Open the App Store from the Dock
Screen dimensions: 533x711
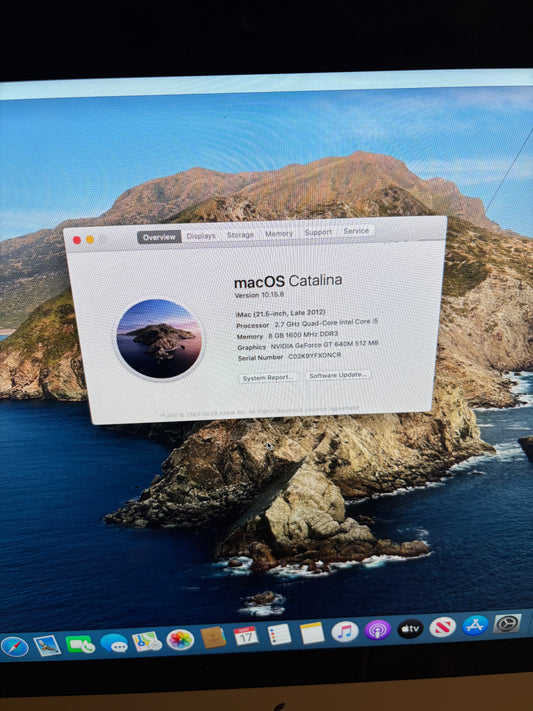tap(475, 625)
